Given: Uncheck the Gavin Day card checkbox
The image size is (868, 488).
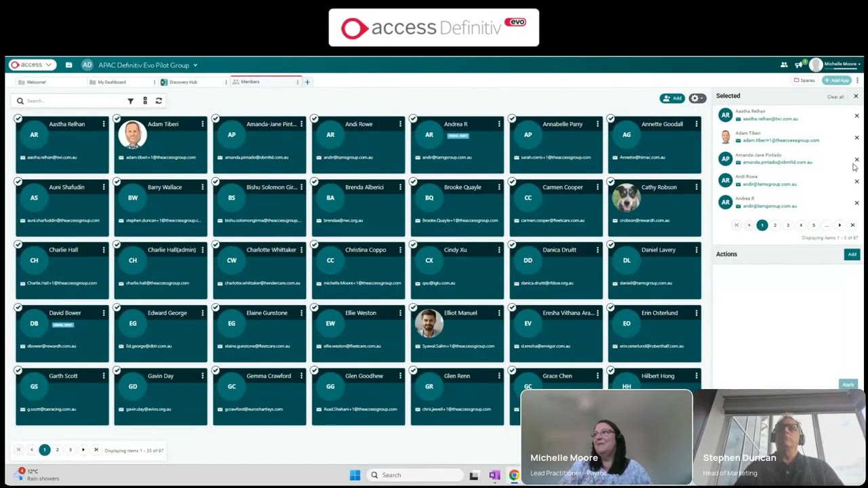Looking at the screenshot, I should [117, 371].
